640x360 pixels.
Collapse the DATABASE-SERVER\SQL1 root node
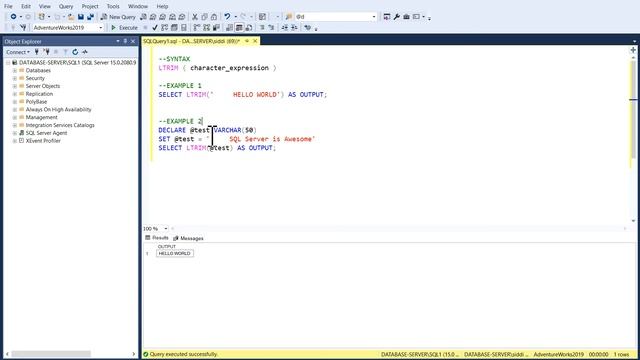coord(8,63)
